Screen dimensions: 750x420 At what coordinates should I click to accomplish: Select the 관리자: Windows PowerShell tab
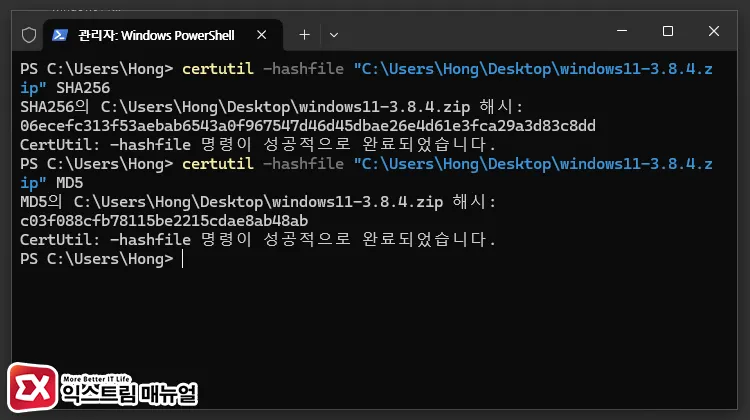[x=163, y=35]
